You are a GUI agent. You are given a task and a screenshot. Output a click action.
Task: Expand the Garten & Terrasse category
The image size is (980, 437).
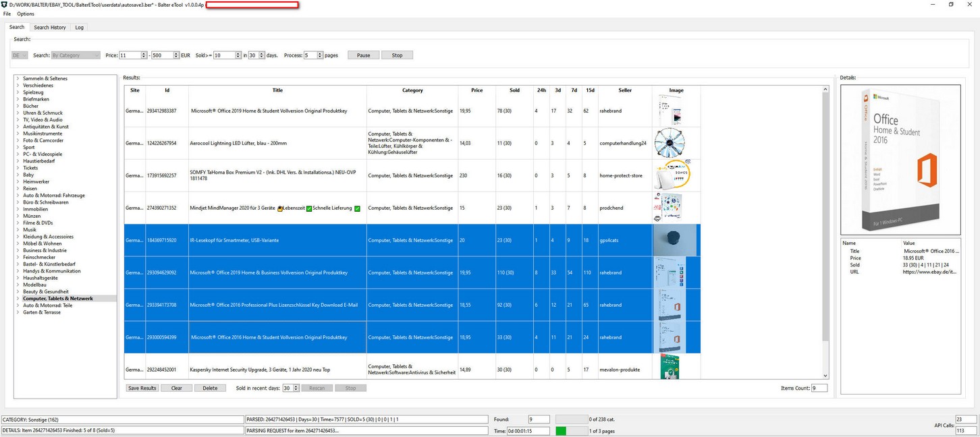coord(18,312)
